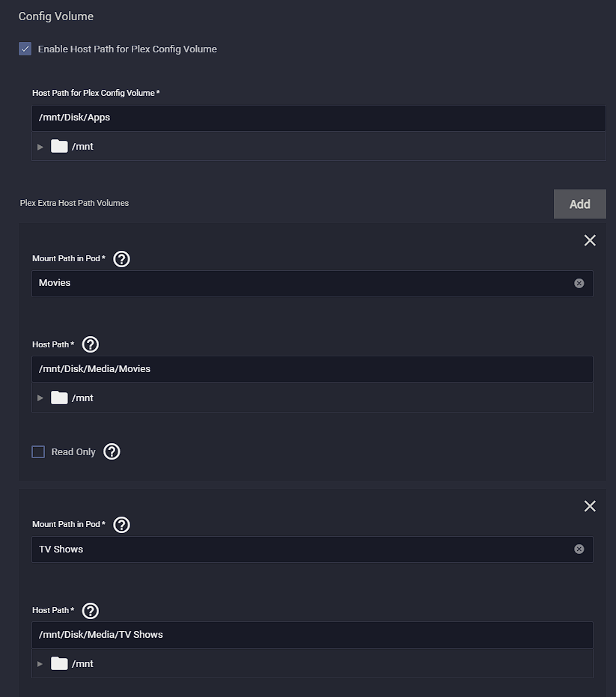This screenshot has height=697, width=616.
Task: Clear the Movies mount path field
Action: [x=579, y=283]
